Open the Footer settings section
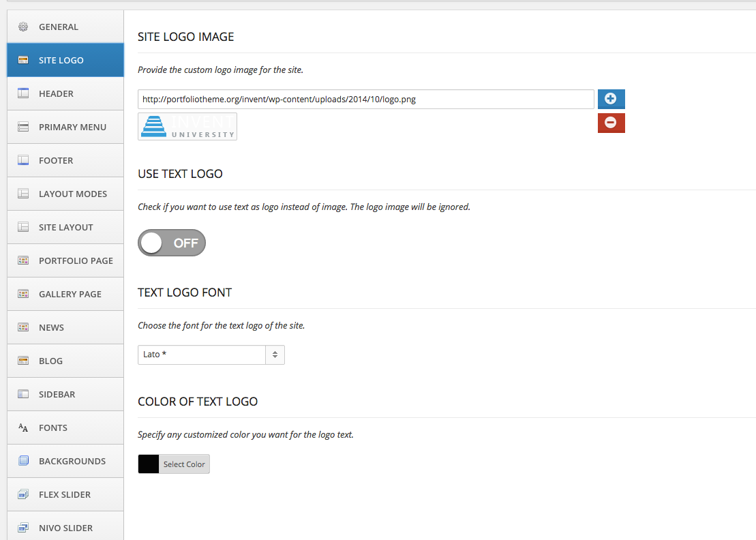 [x=22, y=160]
